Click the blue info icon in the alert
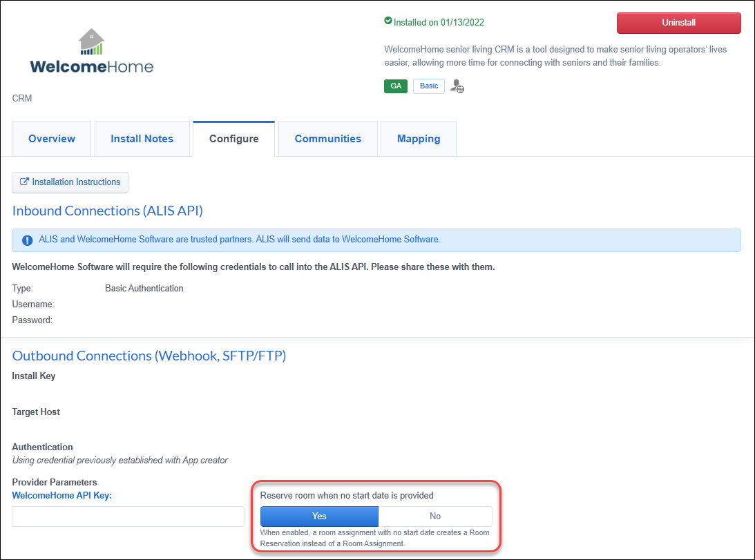The image size is (755, 560). (x=28, y=240)
